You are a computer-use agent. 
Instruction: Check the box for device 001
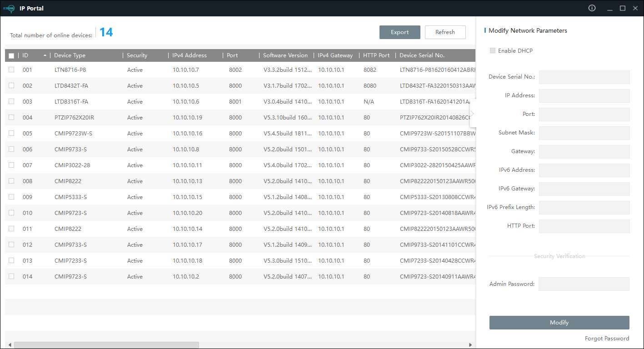click(x=11, y=70)
